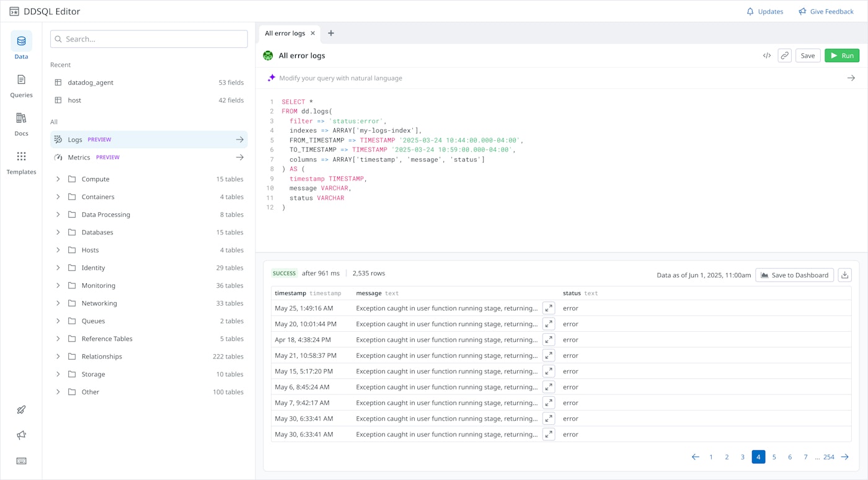Go to results page 3
868x480 pixels.
tap(743, 457)
